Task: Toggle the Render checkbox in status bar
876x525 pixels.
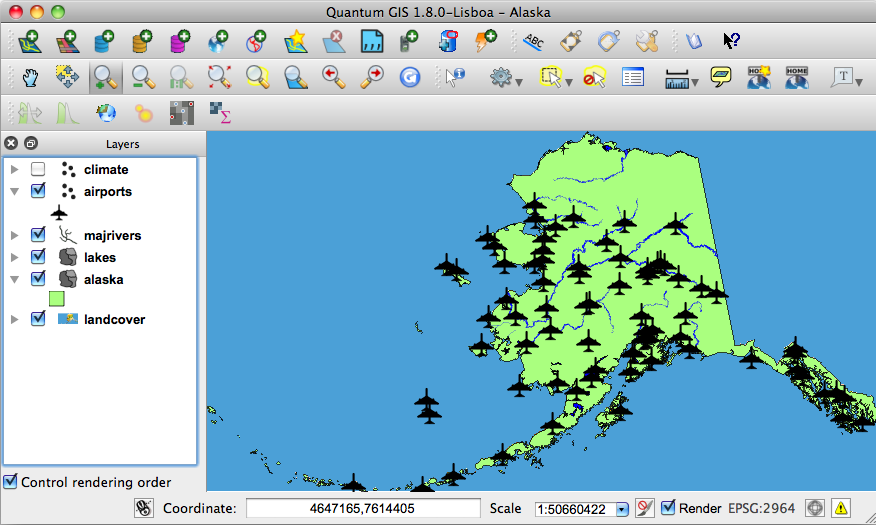Action: point(668,508)
